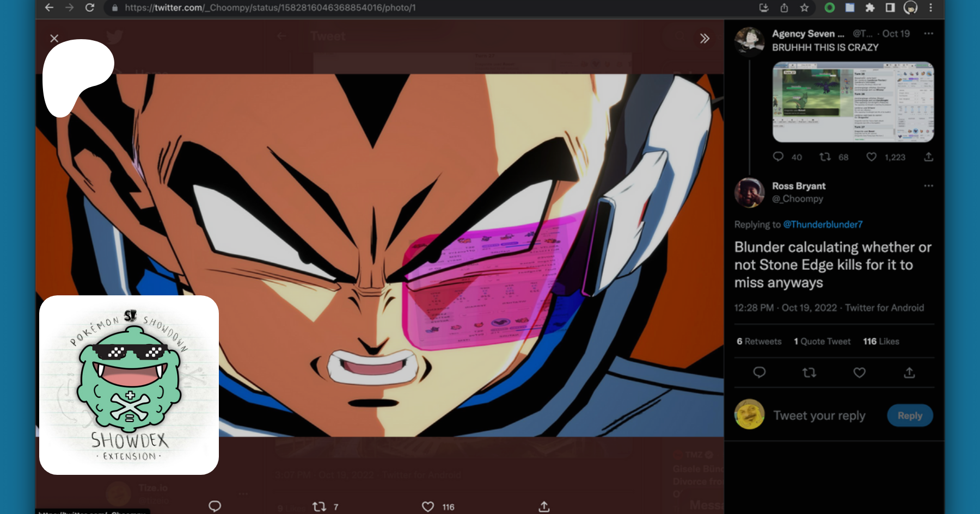Like the photo using the heart below it
980x514 pixels.
[428, 506]
